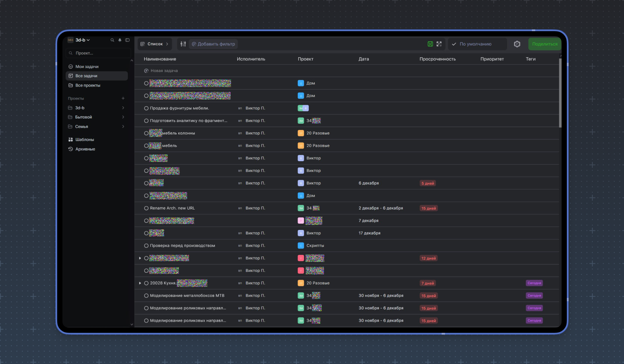Mark 'Продажа фурнитуры мебели' task complete
This screenshot has height=364, width=624.
(x=146, y=108)
